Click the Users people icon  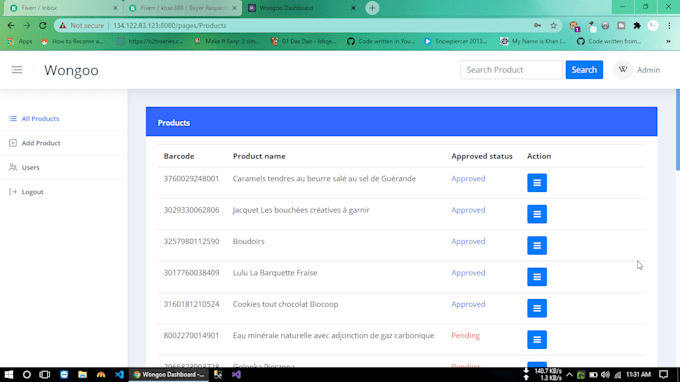tap(13, 167)
